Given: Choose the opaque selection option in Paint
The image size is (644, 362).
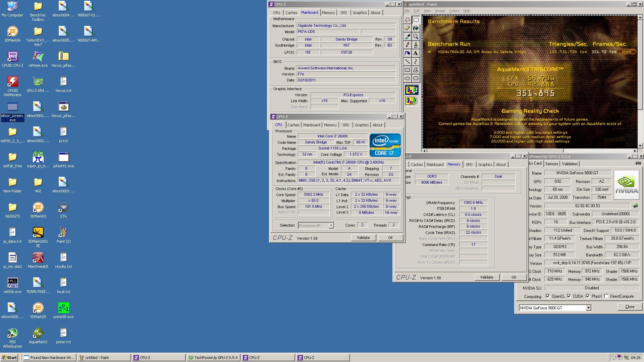Looking at the screenshot, I should tap(412, 90).
